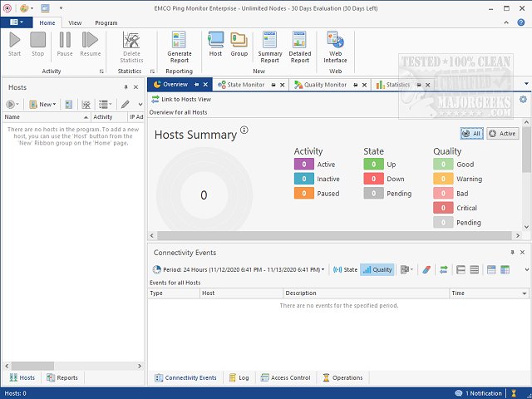Open the Detailed Report icon
Viewport: 532px width, 399px height.
300,47
